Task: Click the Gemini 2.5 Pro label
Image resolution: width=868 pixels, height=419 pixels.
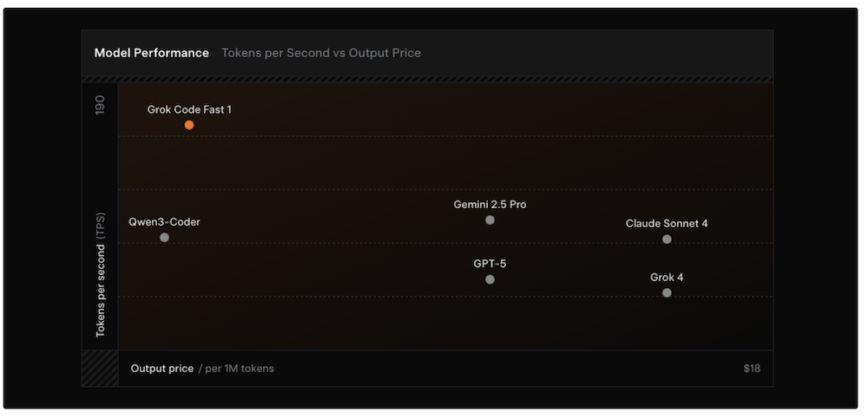Action: (490, 206)
